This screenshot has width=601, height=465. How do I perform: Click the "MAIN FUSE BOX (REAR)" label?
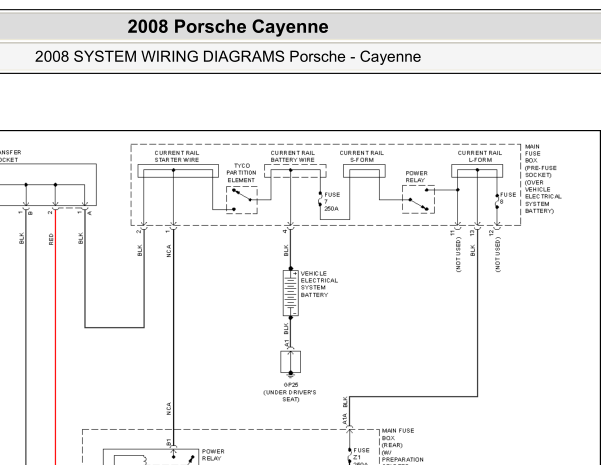(x=398, y=438)
